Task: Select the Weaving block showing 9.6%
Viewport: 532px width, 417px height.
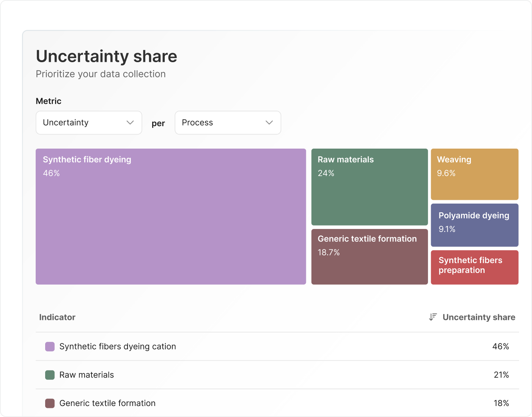Action: click(474, 174)
